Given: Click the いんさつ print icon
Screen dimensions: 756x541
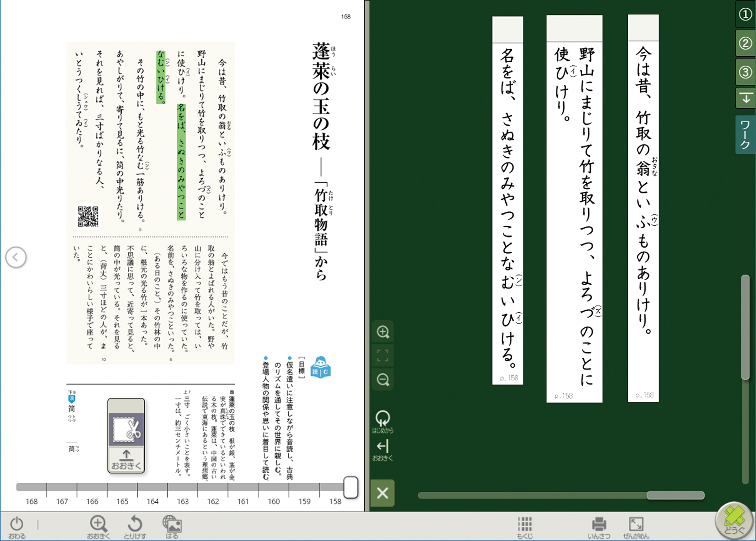Looking at the screenshot, I should (x=599, y=528).
